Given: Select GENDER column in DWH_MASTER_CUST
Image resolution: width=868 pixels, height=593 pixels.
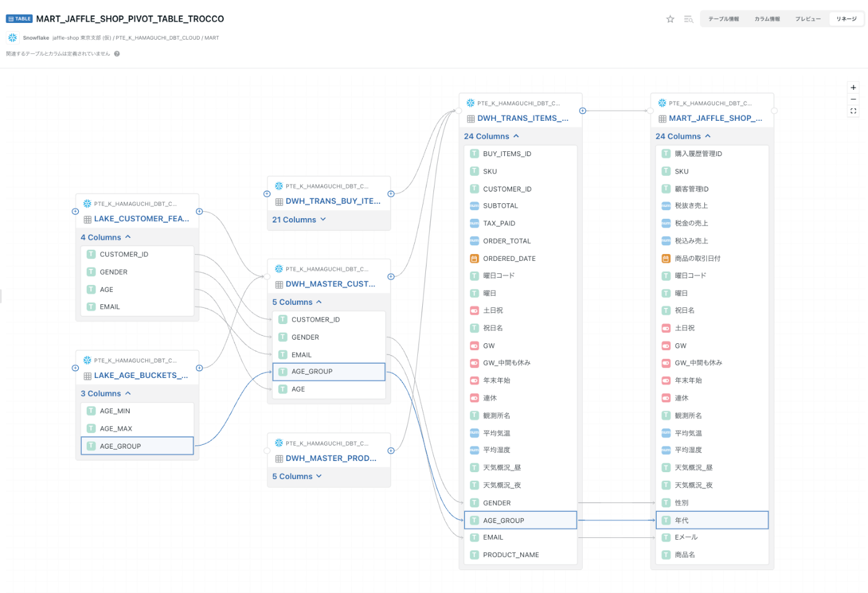Looking at the screenshot, I should click(329, 337).
